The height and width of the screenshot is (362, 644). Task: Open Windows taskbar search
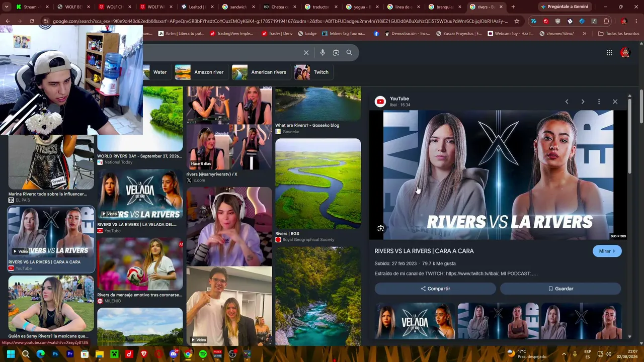26,354
